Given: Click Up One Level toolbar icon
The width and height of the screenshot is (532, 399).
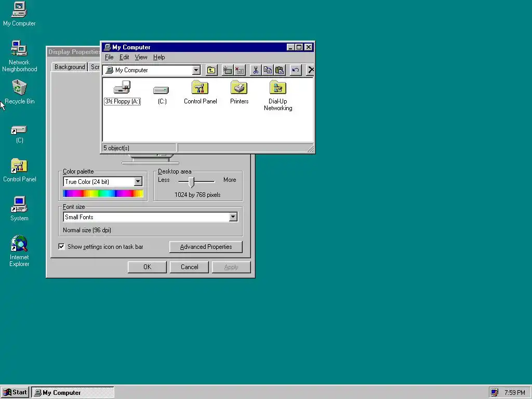Looking at the screenshot, I should pos(211,70).
